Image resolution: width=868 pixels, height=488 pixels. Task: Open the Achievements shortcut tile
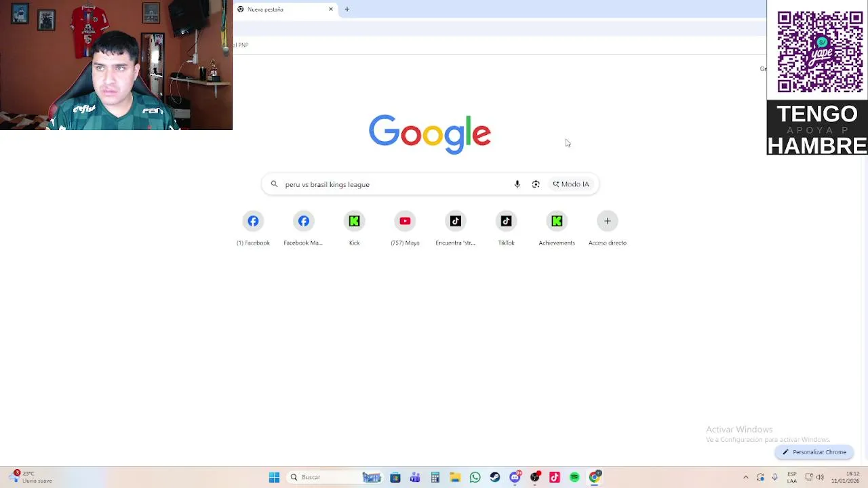(x=557, y=228)
